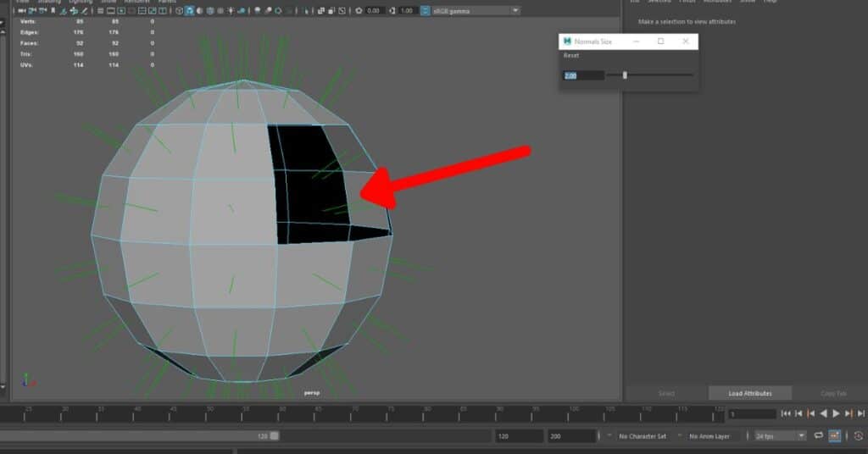Screen dimensions: 868x454
Task: Toggle the loop playback icon
Action: point(819,435)
